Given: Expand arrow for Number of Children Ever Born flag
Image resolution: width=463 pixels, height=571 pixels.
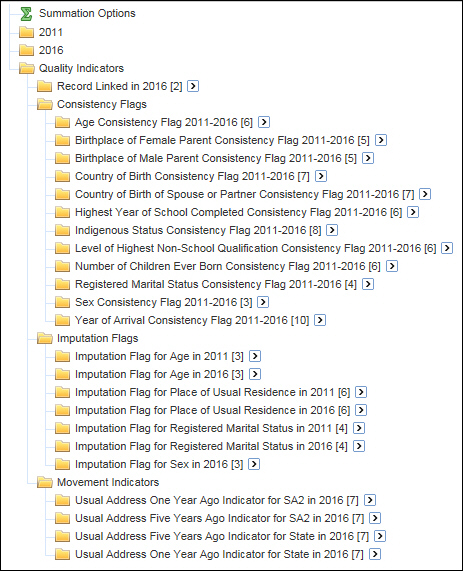Looking at the screenshot, I should click(392, 266).
